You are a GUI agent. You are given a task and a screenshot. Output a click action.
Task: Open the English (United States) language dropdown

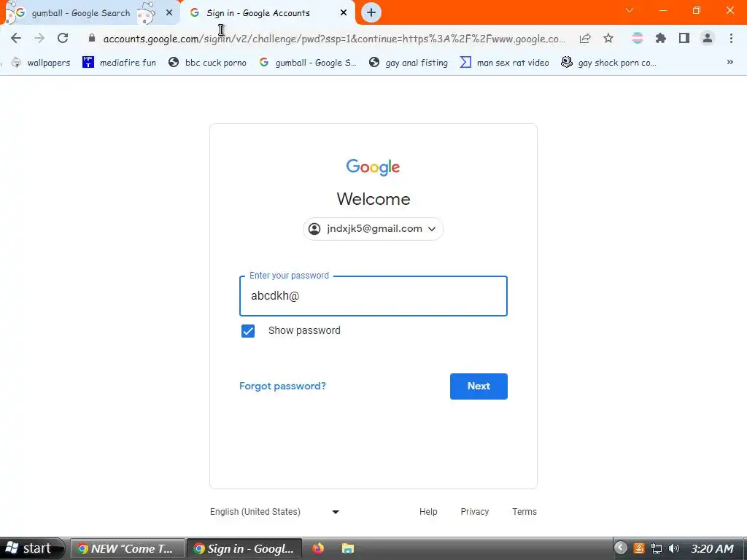point(275,512)
